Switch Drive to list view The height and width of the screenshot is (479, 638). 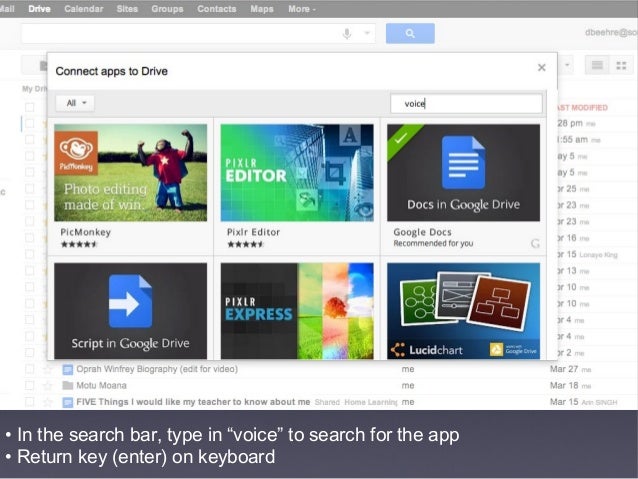click(597, 66)
